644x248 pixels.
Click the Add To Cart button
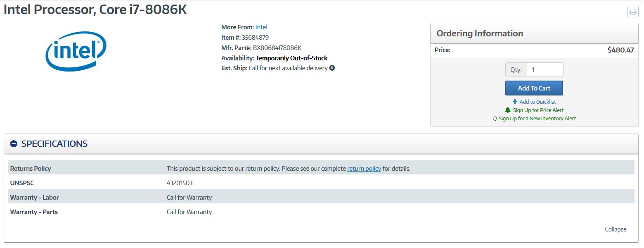(x=534, y=88)
